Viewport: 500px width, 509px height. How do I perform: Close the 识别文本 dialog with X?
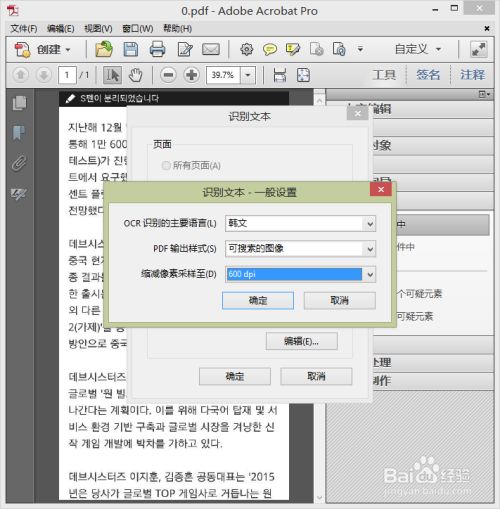[357, 114]
